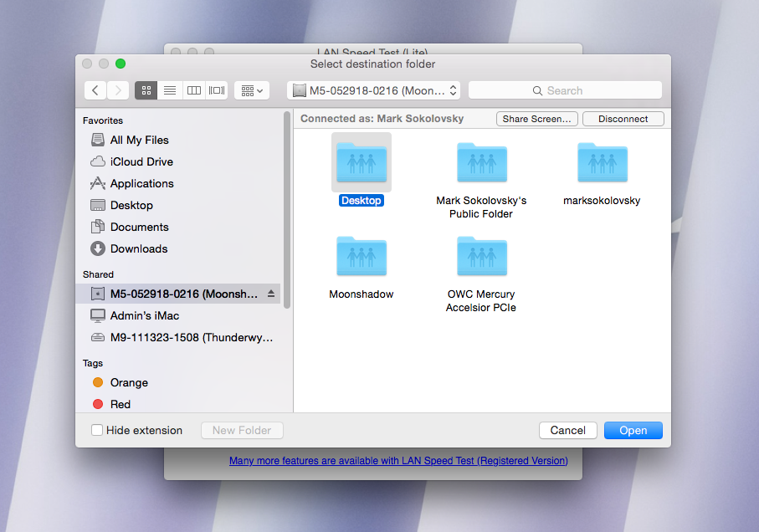Open the item arrangement dropdown
The height and width of the screenshot is (532, 759).
pyautogui.click(x=252, y=90)
